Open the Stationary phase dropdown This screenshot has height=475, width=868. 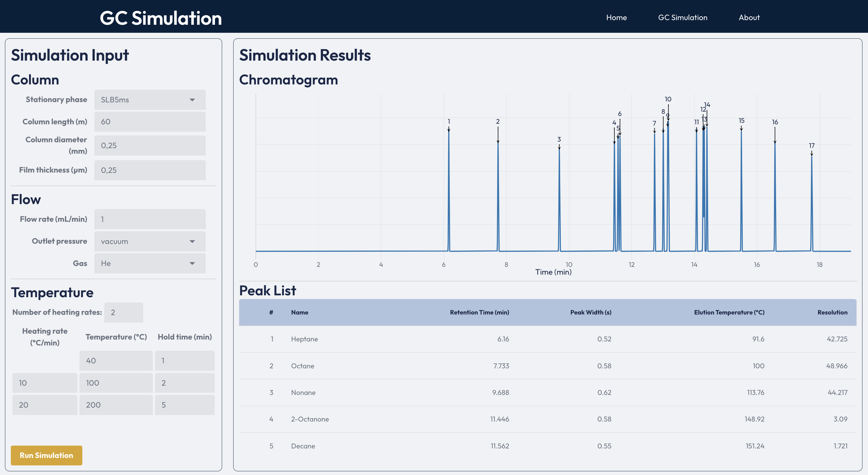(x=149, y=99)
